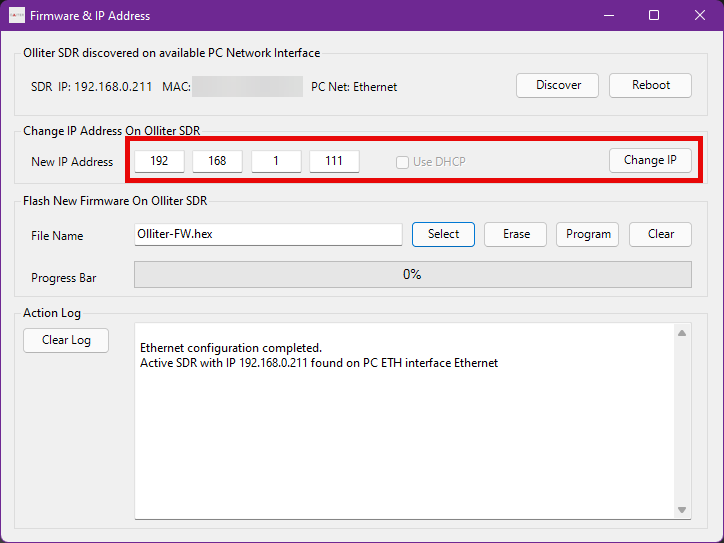
Task: Click the action log scroll up arrow
Action: [x=682, y=333]
